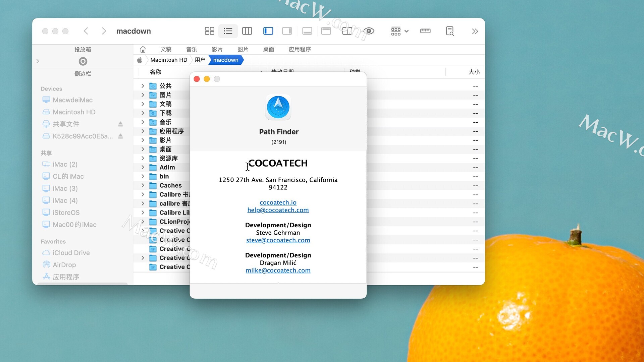The height and width of the screenshot is (362, 644).
Task: Toggle Quick Look eye preview
Action: pos(369,31)
